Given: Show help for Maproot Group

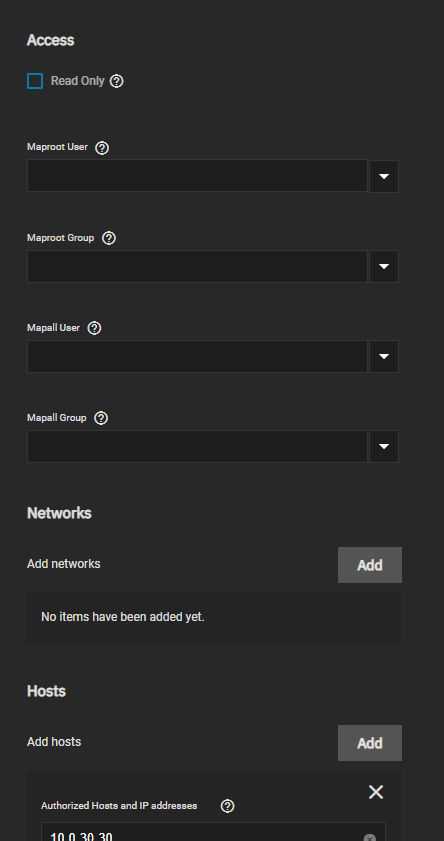Looking at the screenshot, I should pos(109,238).
